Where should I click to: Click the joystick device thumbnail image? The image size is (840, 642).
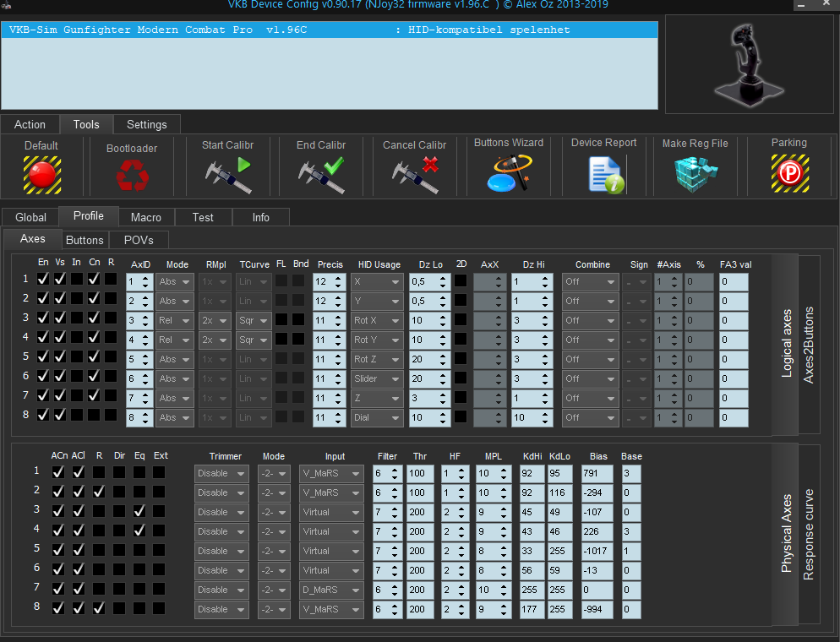[749, 64]
